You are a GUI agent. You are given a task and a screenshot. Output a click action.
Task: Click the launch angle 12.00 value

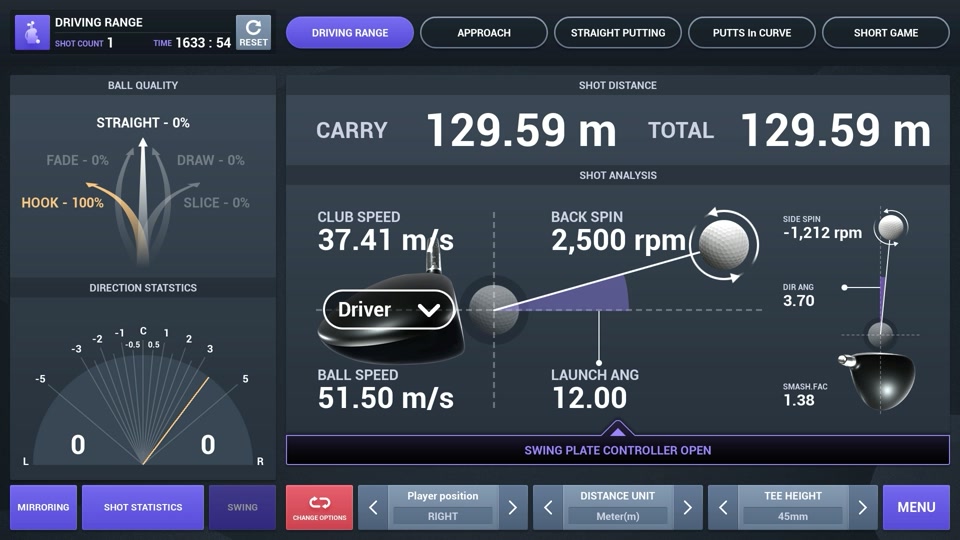click(x=590, y=398)
